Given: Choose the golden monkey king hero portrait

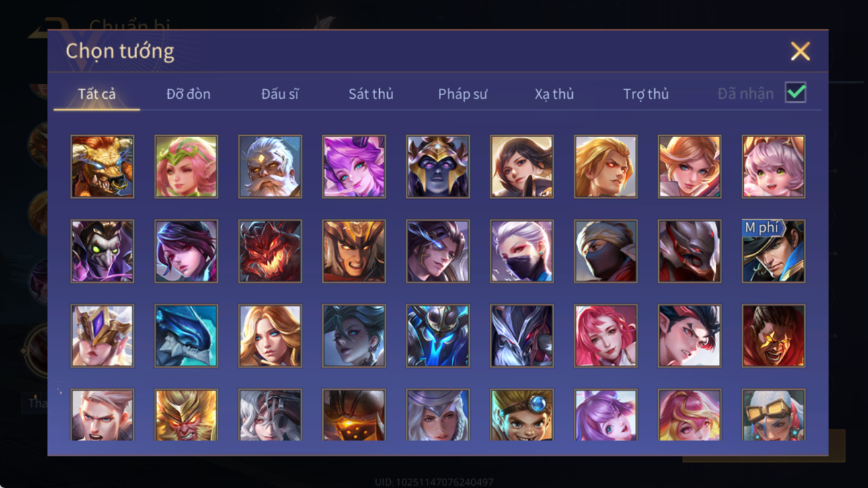Looking at the screenshot, I should pos(186,415).
